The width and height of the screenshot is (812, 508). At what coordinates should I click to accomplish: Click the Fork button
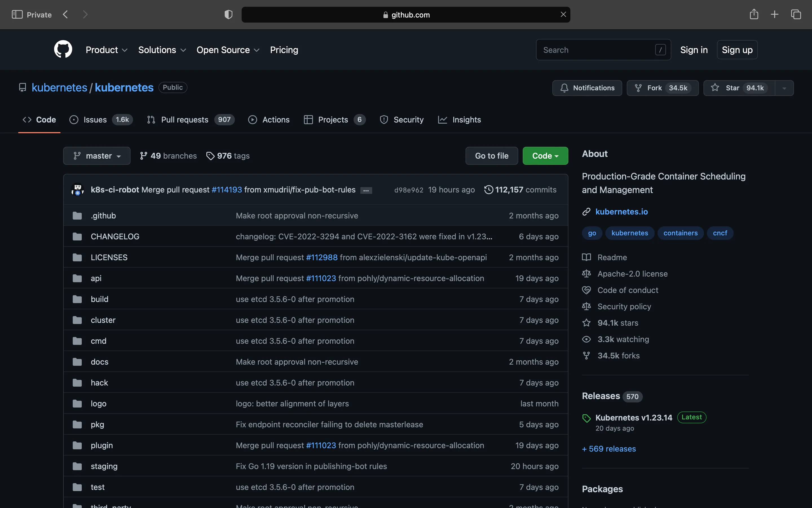tap(663, 88)
